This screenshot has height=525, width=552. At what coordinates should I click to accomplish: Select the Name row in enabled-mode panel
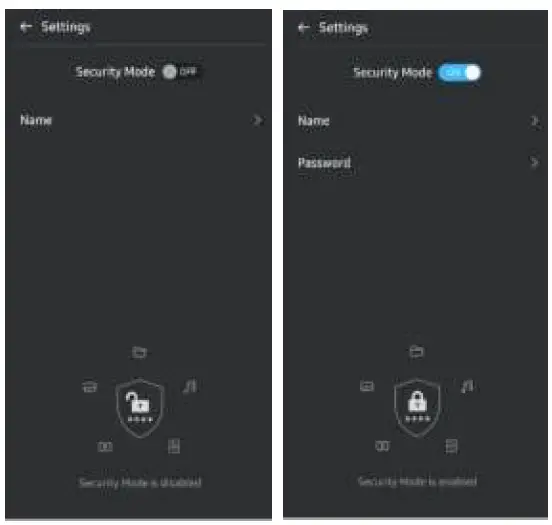(415, 121)
